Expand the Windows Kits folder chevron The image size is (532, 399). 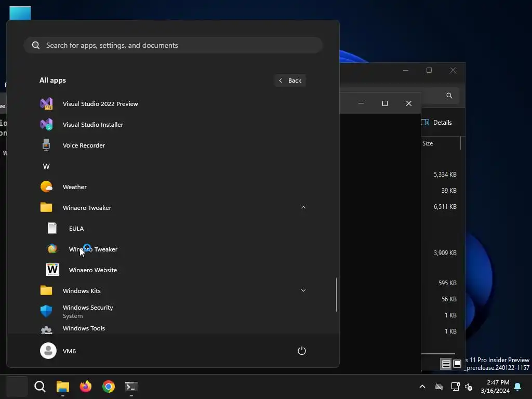tap(303, 290)
